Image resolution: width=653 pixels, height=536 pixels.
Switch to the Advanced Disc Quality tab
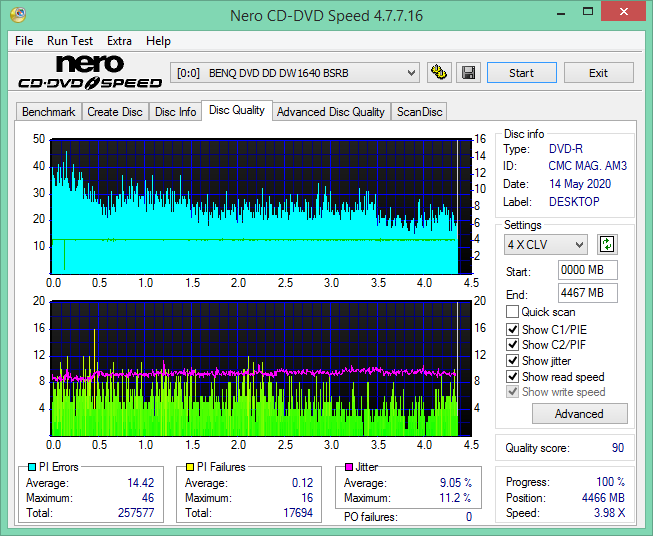[331, 112]
